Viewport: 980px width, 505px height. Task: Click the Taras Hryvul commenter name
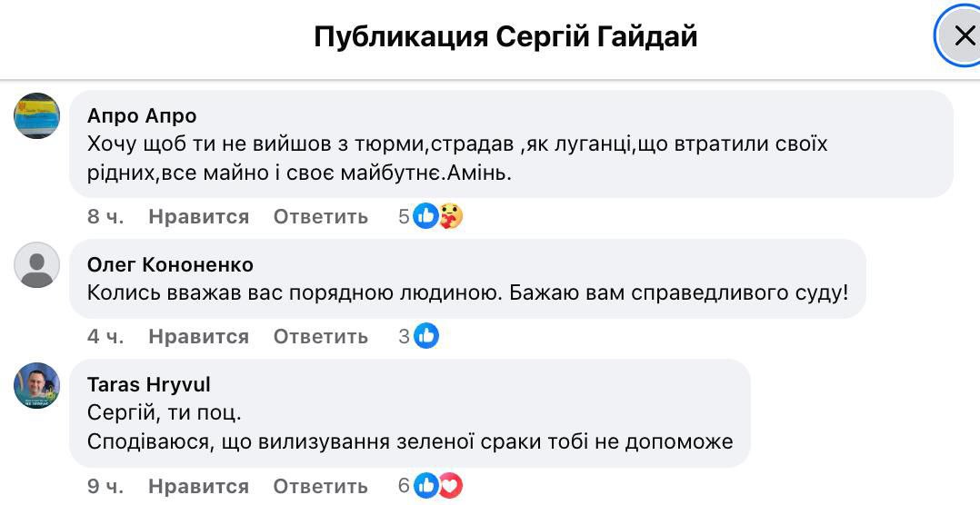149,385
